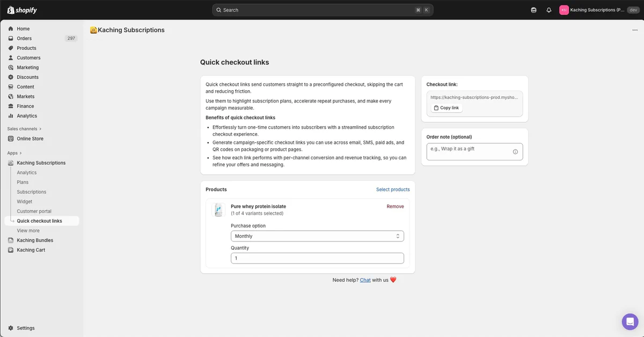Open Analytics under Kaching Subscriptions
644x337 pixels.
click(27, 173)
